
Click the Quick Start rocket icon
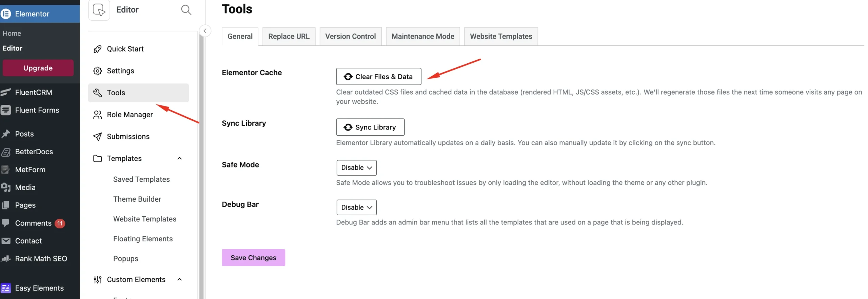tap(97, 49)
